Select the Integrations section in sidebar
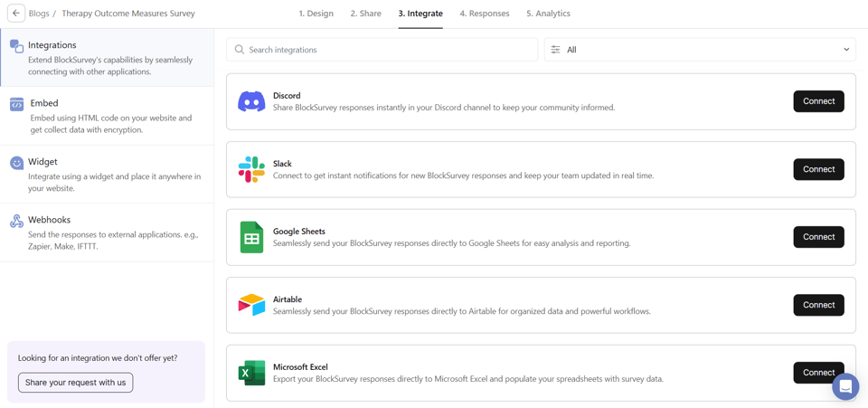The width and height of the screenshot is (868, 408). [x=107, y=58]
